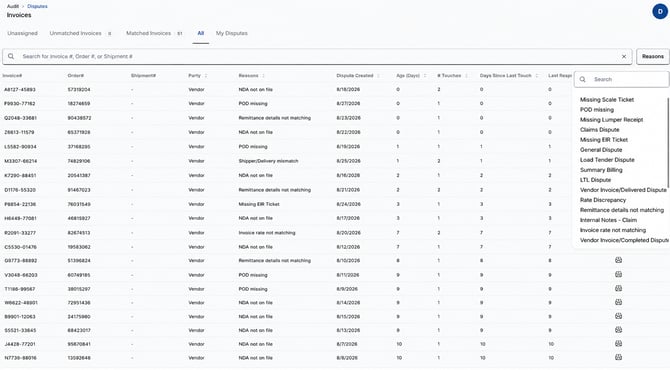
Task: Select invoice Z6613-11579
Action: pyautogui.click(x=19, y=132)
